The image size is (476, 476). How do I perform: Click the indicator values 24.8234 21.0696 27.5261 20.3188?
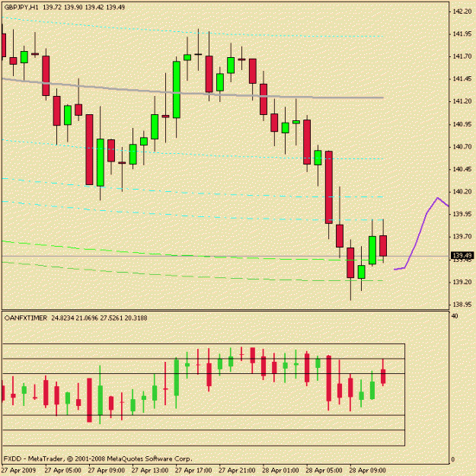pyautogui.click(x=99, y=318)
